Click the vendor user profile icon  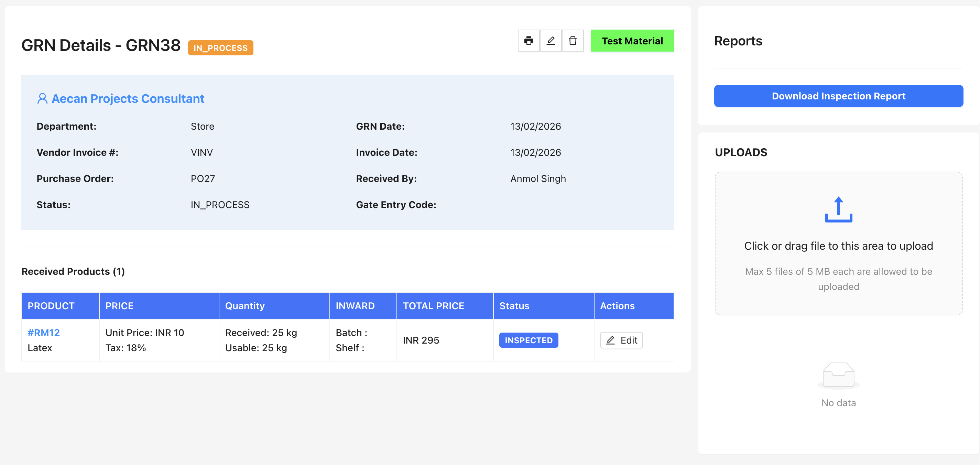click(x=42, y=99)
